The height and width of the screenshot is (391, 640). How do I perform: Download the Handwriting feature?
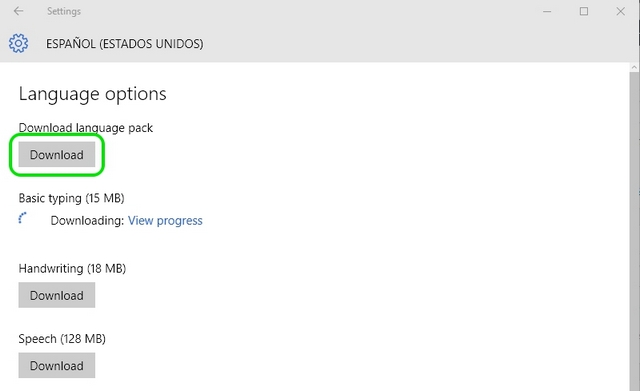(x=57, y=295)
